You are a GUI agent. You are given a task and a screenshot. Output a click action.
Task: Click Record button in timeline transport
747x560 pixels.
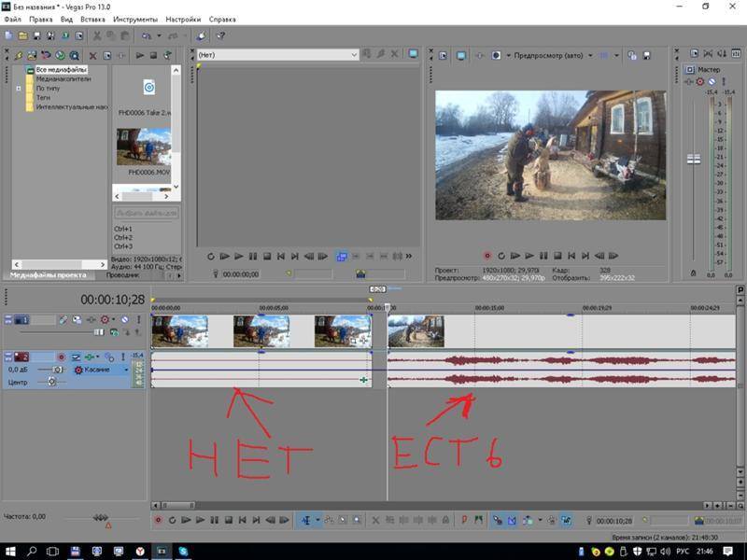coord(158,520)
